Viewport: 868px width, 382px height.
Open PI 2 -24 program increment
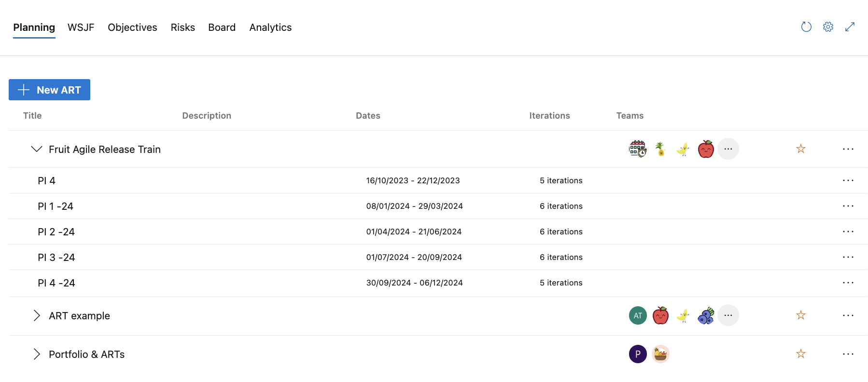[x=56, y=232]
